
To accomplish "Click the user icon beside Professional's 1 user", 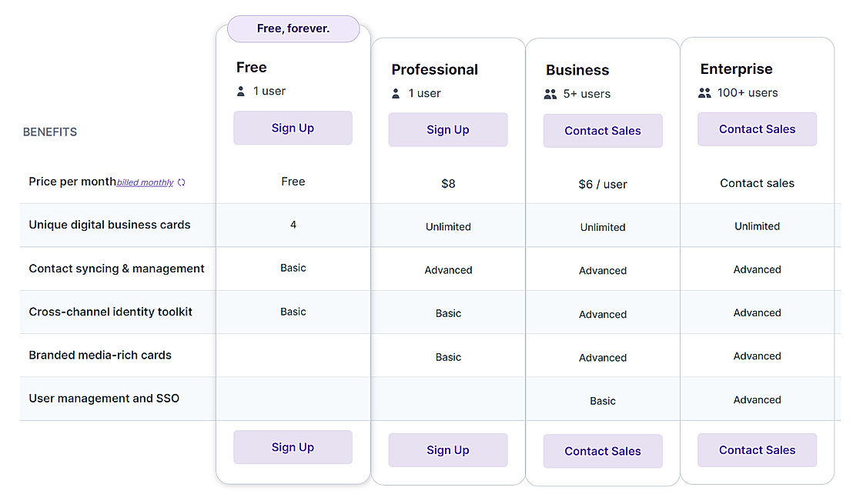I will (395, 94).
